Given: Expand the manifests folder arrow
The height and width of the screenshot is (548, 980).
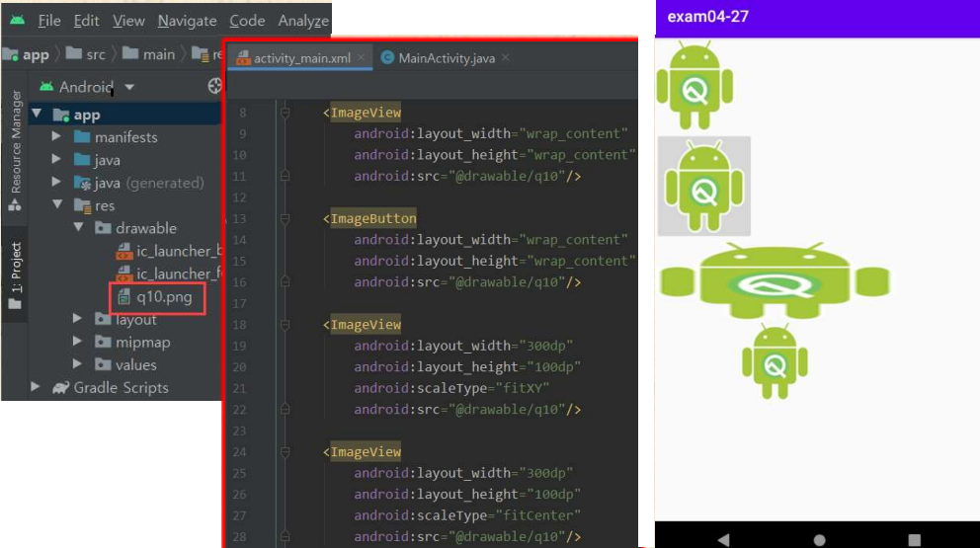Looking at the screenshot, I should 56,136.
